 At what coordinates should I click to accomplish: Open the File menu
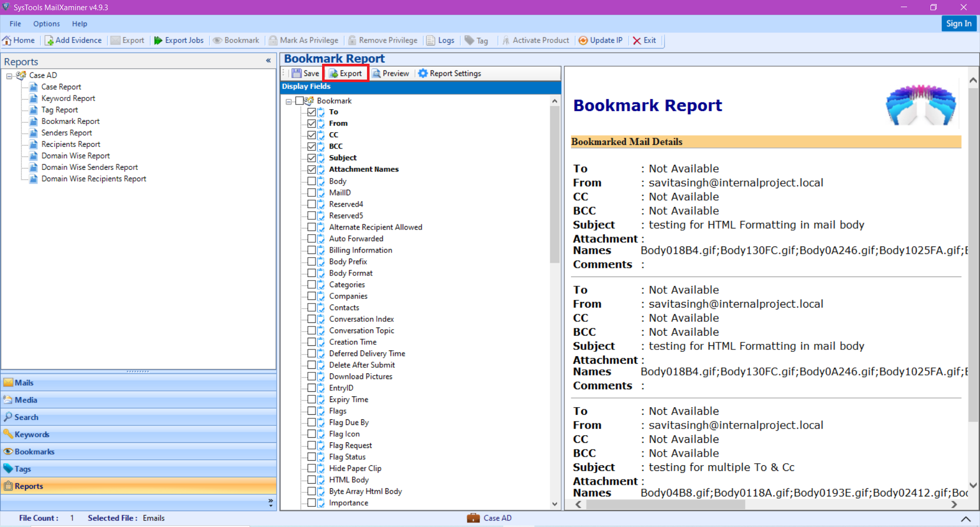coord(15,23)
